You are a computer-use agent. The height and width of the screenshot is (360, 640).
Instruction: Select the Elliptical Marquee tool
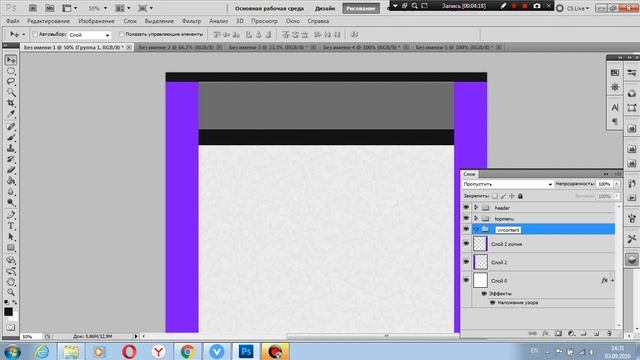pyautogui.click(x=11, y=71)
